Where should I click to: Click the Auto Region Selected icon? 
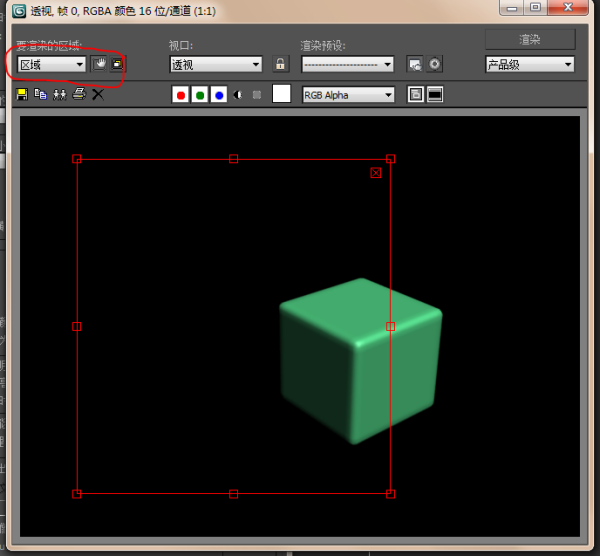pyautogui.click(x=117, y=64)
